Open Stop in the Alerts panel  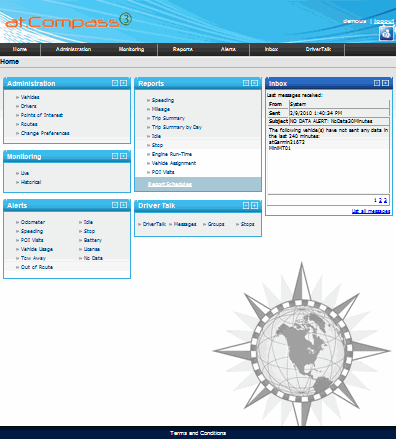click(x=89, y=231)
